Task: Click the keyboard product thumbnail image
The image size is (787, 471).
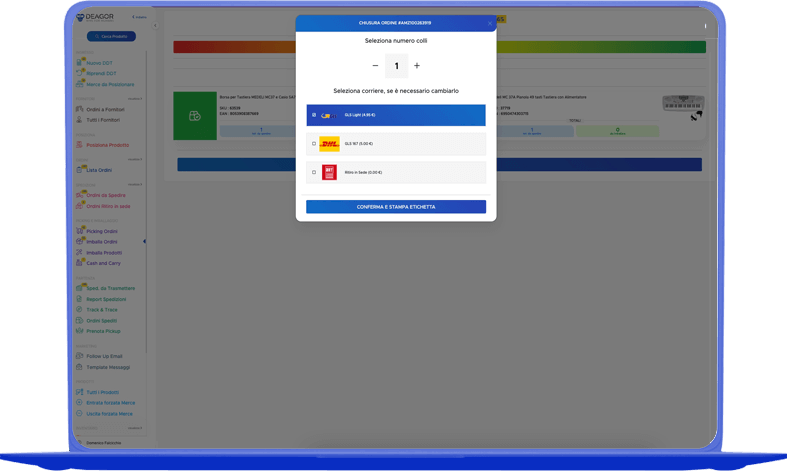Action: tap(683, 103)
